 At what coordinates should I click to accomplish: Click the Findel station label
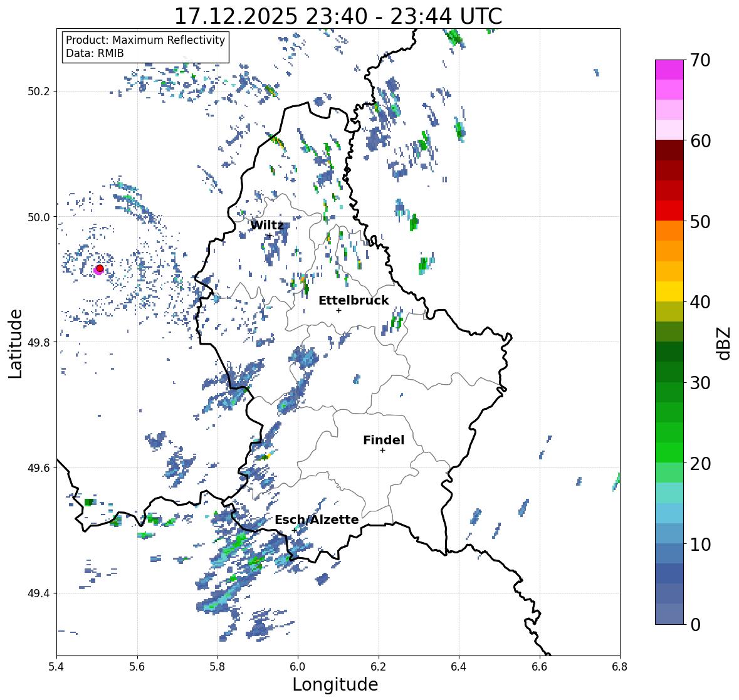[x=384, y=440]
